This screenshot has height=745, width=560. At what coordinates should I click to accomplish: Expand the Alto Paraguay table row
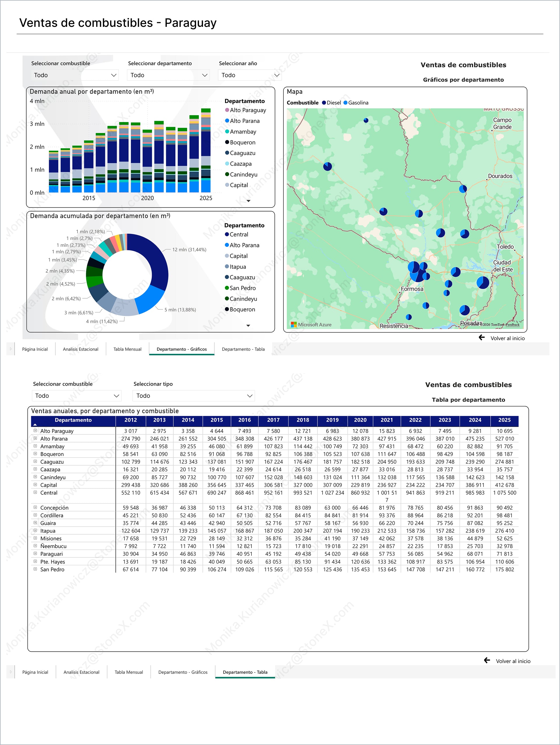(x=35, y=431)
